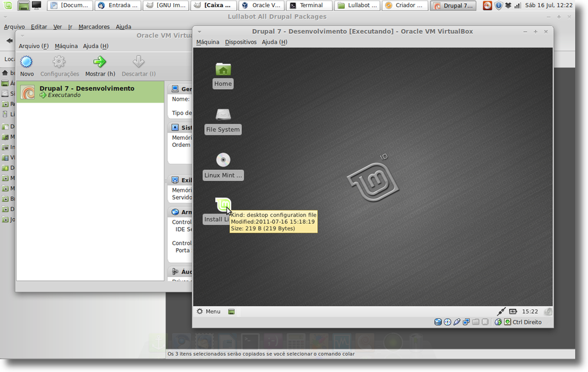Switch to Drupal 7... window in taskbar
Viewport: 588px width, 372px height.
pos(453,5)
